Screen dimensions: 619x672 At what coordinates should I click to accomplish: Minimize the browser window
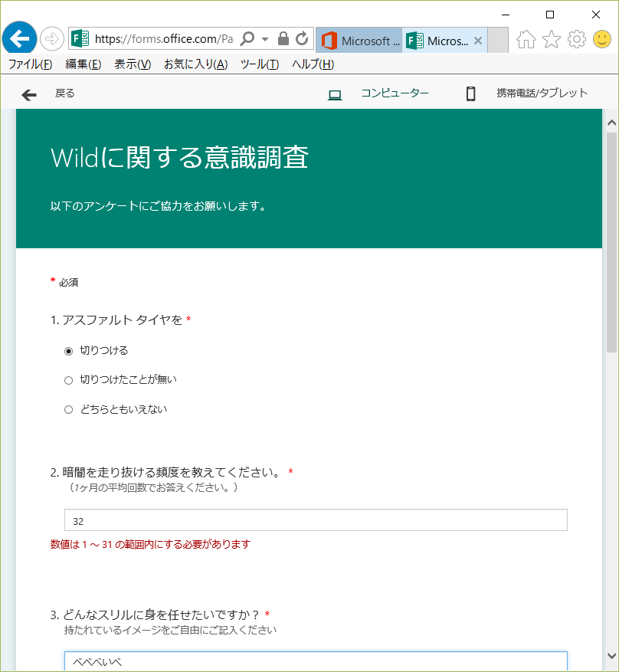tap(506, 15)
